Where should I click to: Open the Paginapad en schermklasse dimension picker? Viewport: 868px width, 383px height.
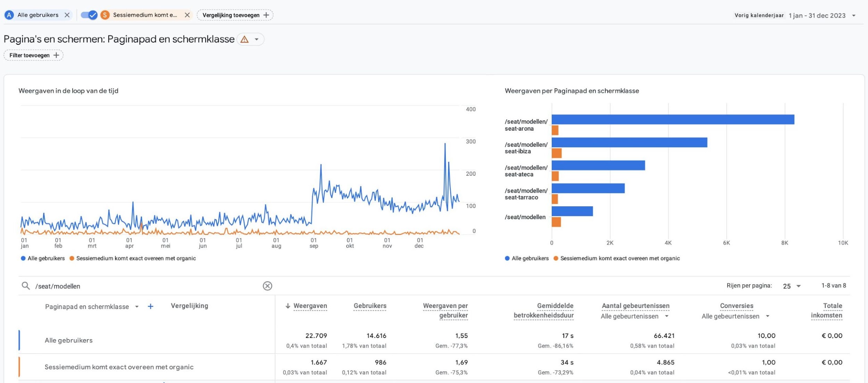[137, 306]
